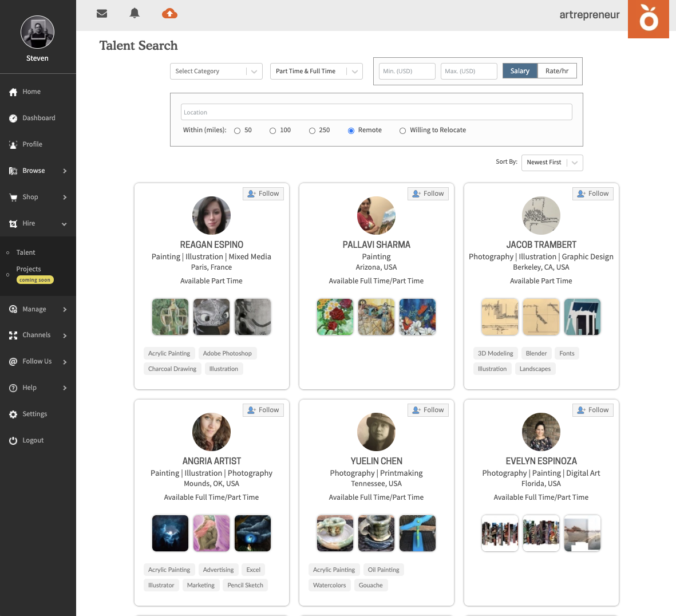Image resolution: width=676 pixels, height=616 pixels.
Task: Click Reagan Espino's profile photo
Action: (211, 215)
